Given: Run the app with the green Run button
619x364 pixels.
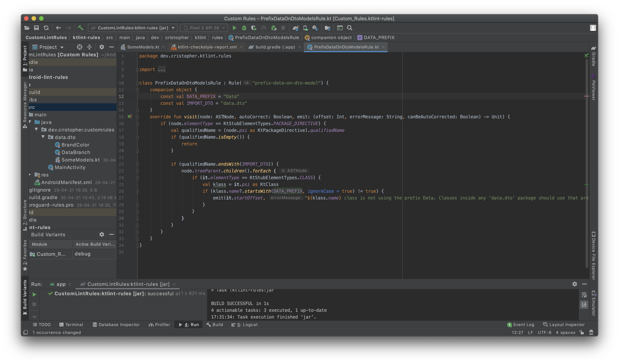Looking at the screenshot, I should point(235,28).
